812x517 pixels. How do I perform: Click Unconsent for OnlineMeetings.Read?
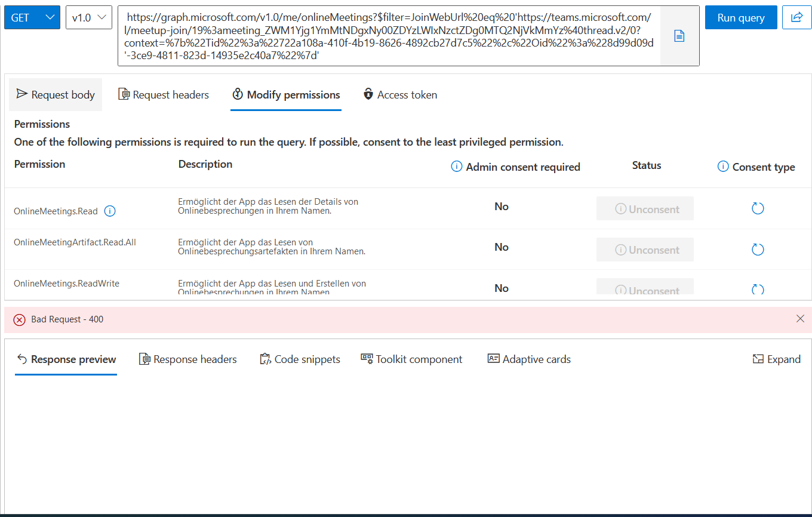(x=645, y=208)
